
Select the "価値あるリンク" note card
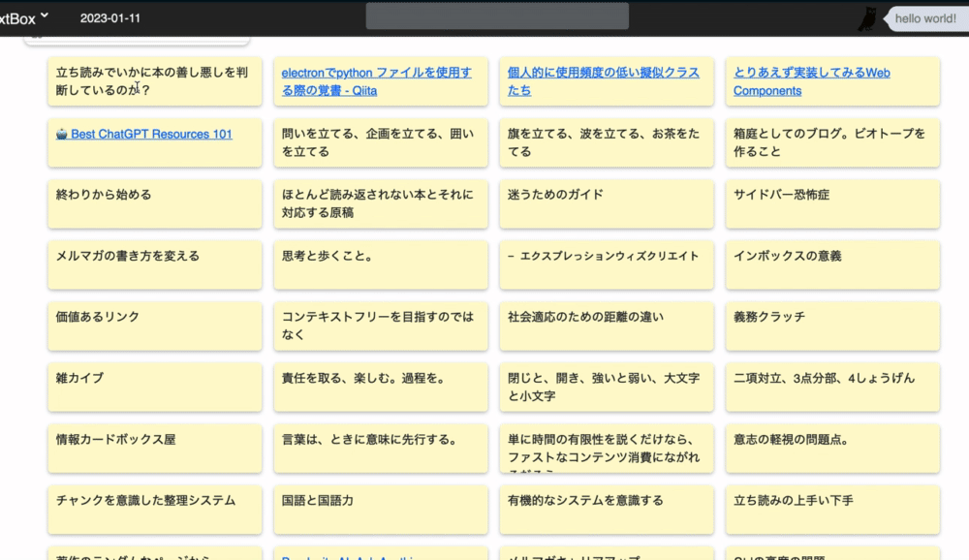(x=154, y=327)
